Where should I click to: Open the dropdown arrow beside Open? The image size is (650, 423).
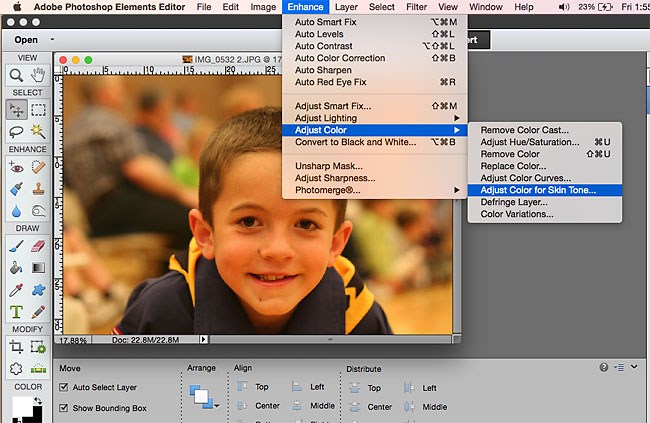(x=52, y=40)
